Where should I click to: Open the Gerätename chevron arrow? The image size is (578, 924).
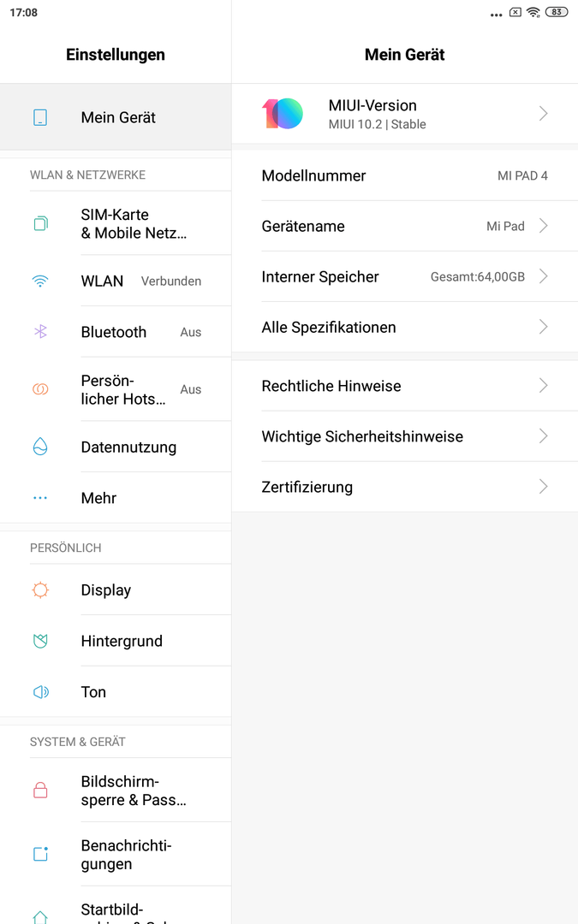click(543, 226)
